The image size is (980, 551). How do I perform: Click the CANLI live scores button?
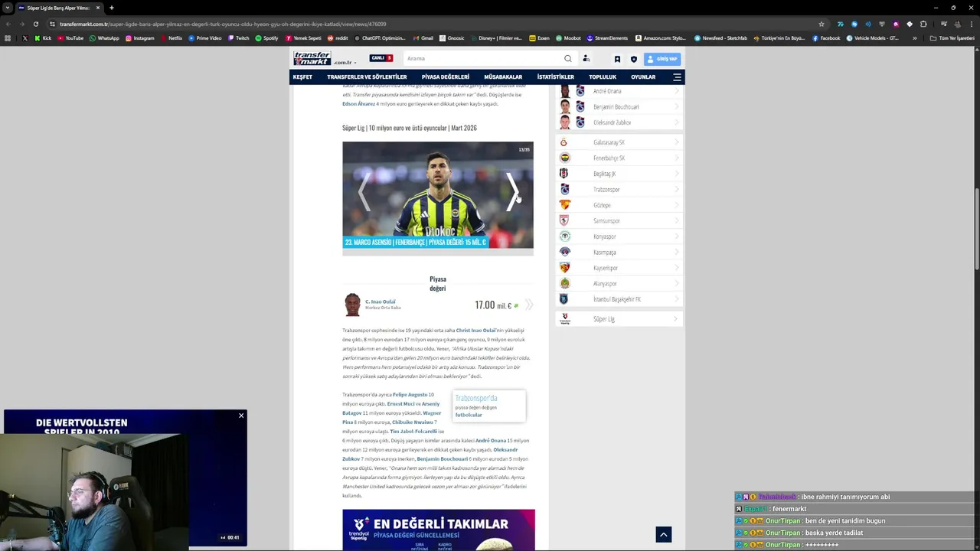(x=381, y=58)
